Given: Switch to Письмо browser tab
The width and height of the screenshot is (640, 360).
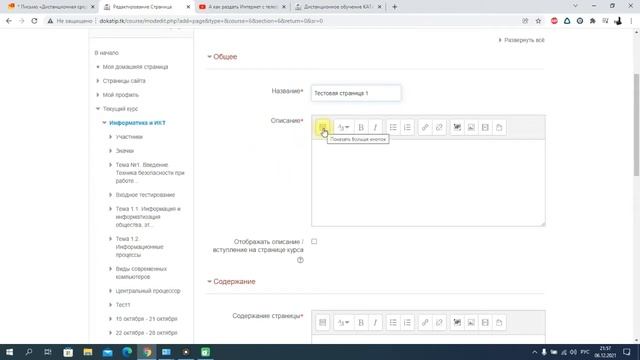Looking at the screenshot, I should [51, 7].
